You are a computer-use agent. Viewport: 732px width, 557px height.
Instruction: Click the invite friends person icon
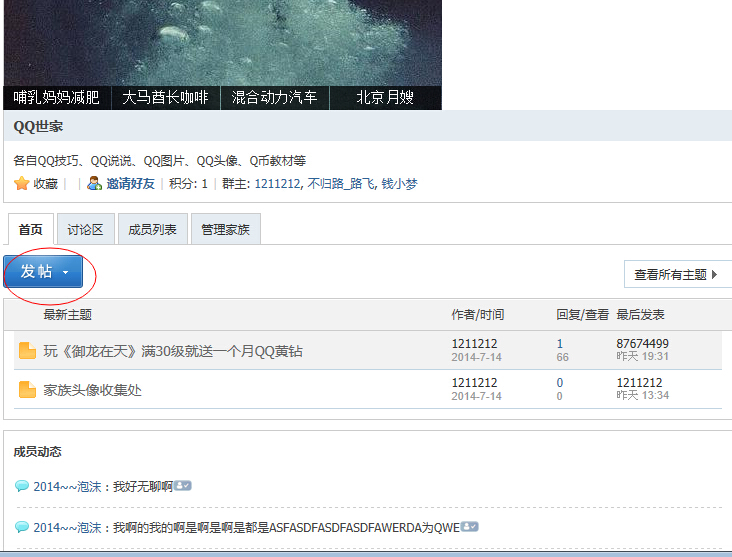coord(94,183)
